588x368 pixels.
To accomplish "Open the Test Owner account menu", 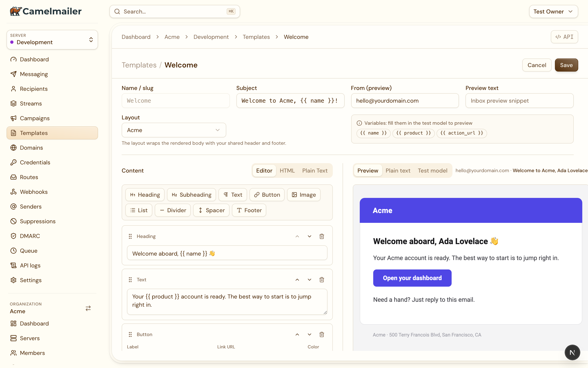I will pyautogui.click(x=553, y=11).
